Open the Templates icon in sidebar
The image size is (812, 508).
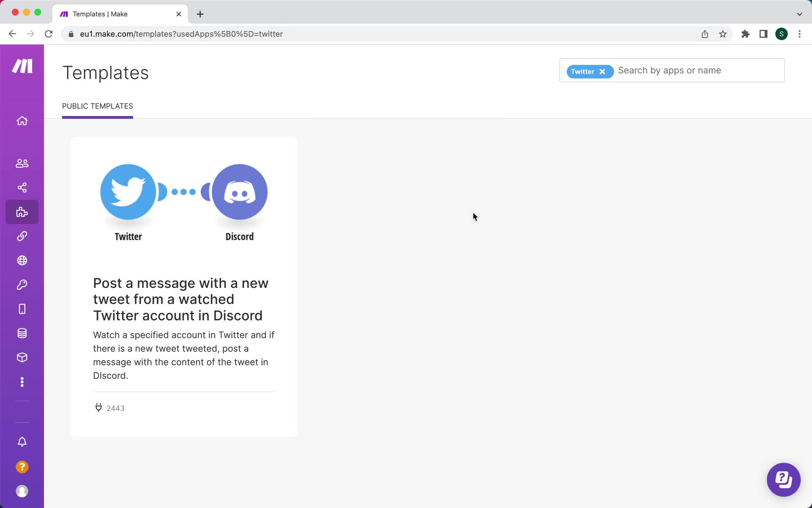[22, 211]
